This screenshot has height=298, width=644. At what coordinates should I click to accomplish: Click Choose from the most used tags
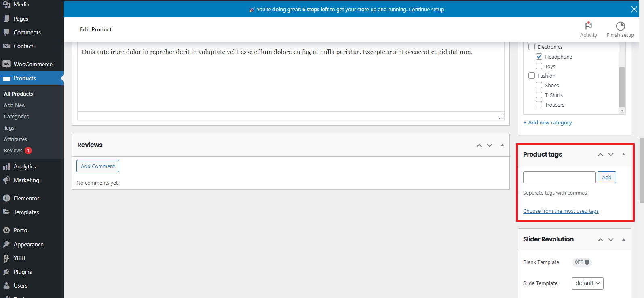point(561,211)
